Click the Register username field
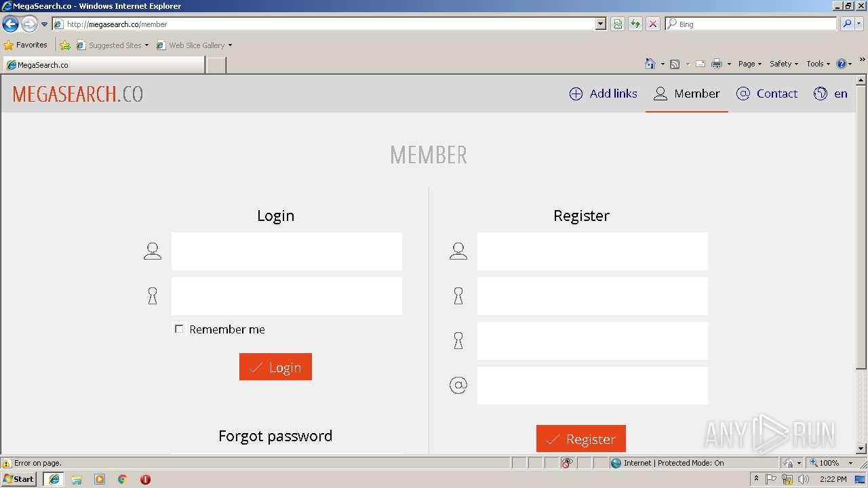 point(593,251)
